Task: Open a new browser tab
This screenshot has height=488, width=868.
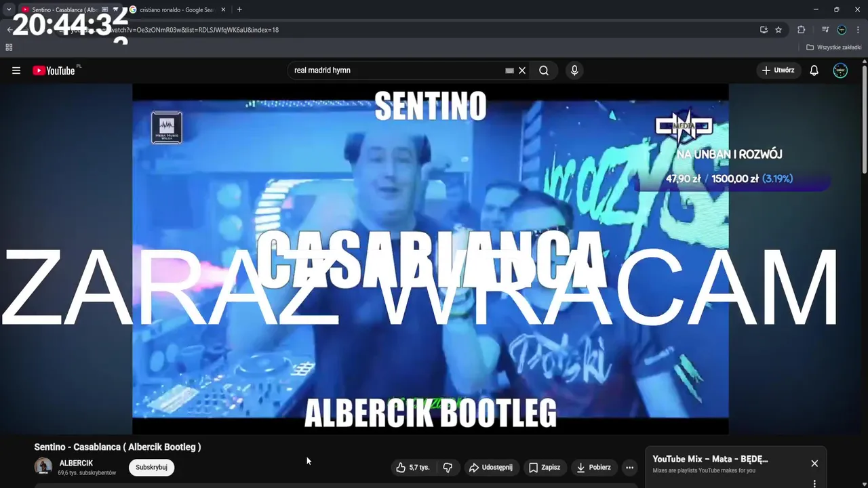Action: [x=239, y=9]
